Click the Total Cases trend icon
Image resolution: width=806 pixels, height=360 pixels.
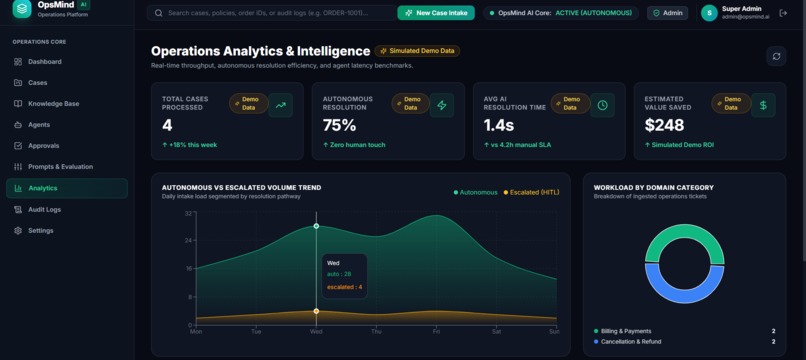tap(281, 105)
